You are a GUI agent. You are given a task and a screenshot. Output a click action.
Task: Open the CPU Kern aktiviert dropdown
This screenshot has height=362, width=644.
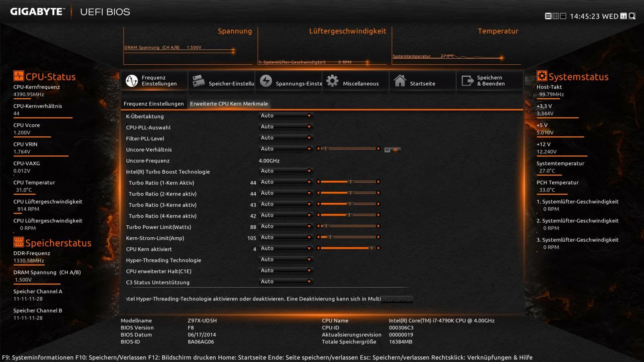(x=286, y=249)
